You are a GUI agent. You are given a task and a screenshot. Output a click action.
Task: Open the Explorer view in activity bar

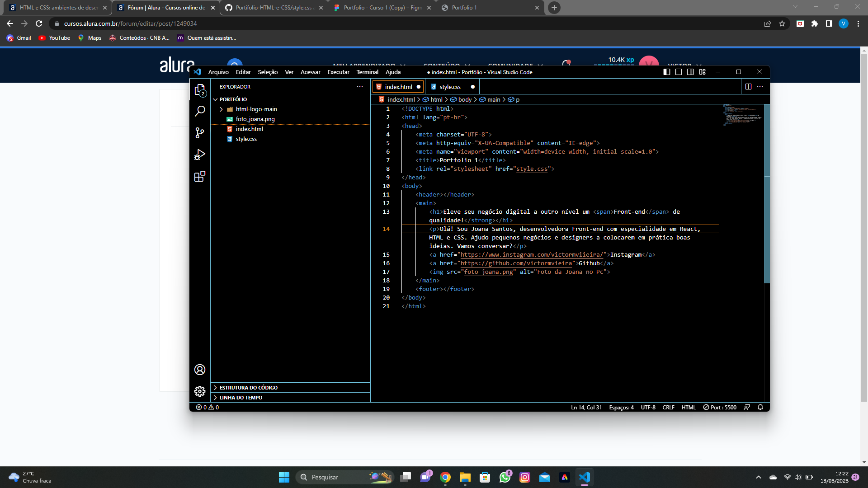[200, 90]
